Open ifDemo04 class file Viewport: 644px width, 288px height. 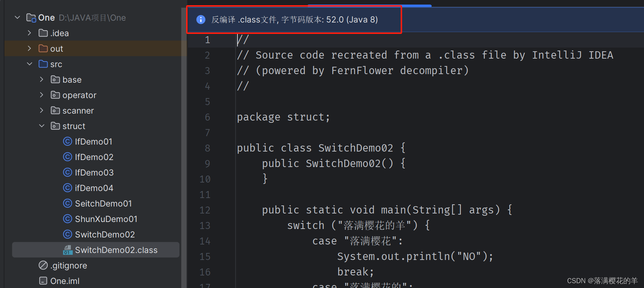click(94, 188)
